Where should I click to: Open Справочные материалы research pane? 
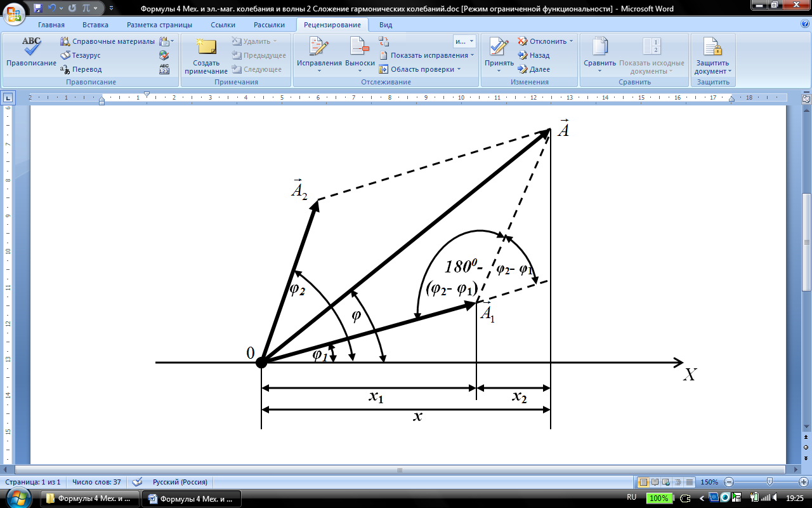pyautogui.click(x=108, y=41)
